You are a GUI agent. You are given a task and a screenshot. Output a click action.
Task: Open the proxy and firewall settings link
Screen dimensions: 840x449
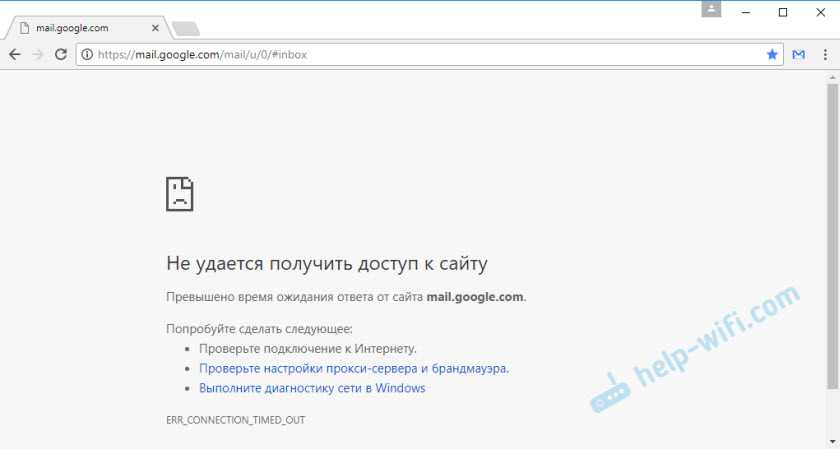click(354, 368)
